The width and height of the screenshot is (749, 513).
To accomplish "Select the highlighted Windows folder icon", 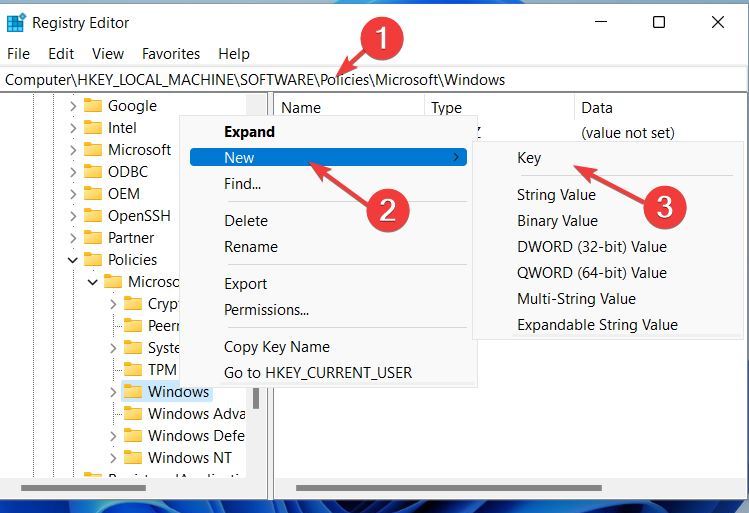I will point(133,391).
